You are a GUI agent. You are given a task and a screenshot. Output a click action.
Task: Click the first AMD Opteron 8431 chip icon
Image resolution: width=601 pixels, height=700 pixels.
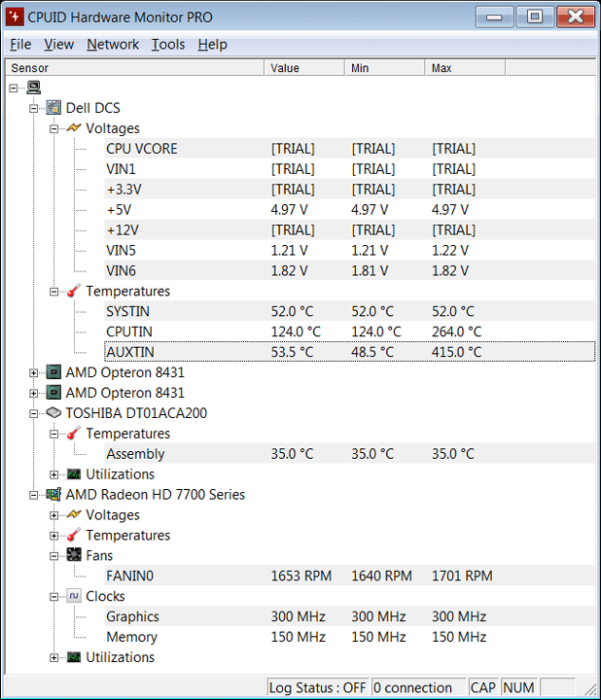pos(53,372)
